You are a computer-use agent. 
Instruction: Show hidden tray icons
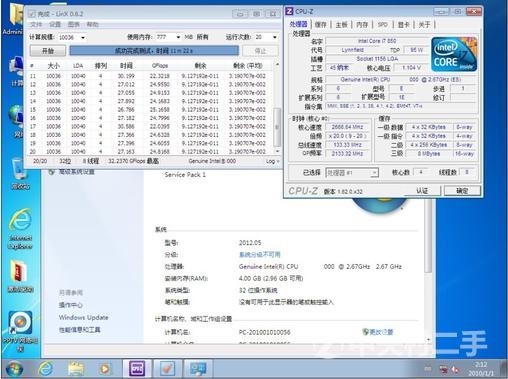(x=428, y=369)
